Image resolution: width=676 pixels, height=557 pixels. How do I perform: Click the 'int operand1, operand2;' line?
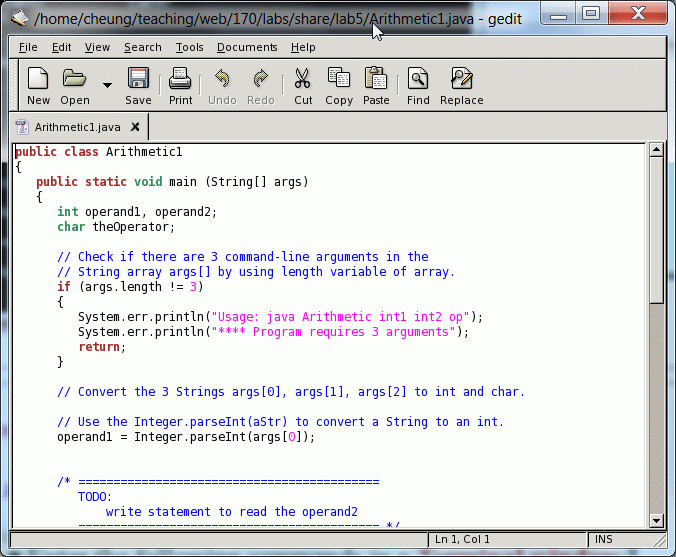tap(137, 212)
